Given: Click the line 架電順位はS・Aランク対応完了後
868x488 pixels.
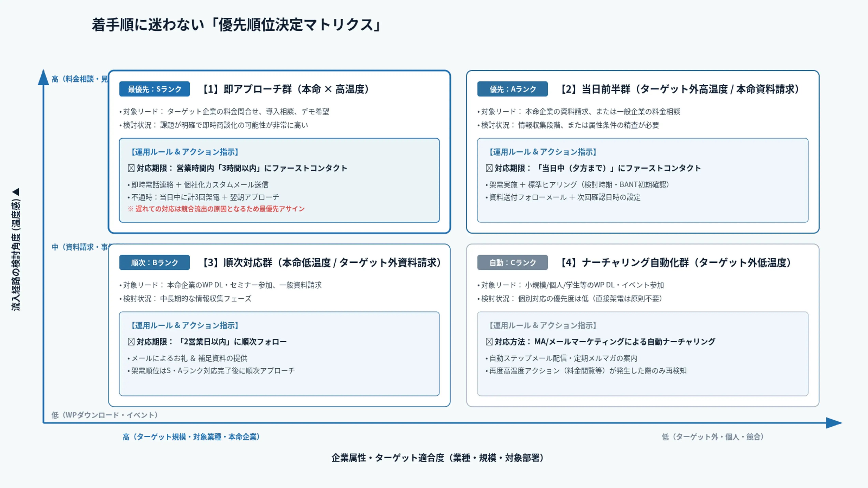Looking at the screenshot, I should tap(211, 370).
